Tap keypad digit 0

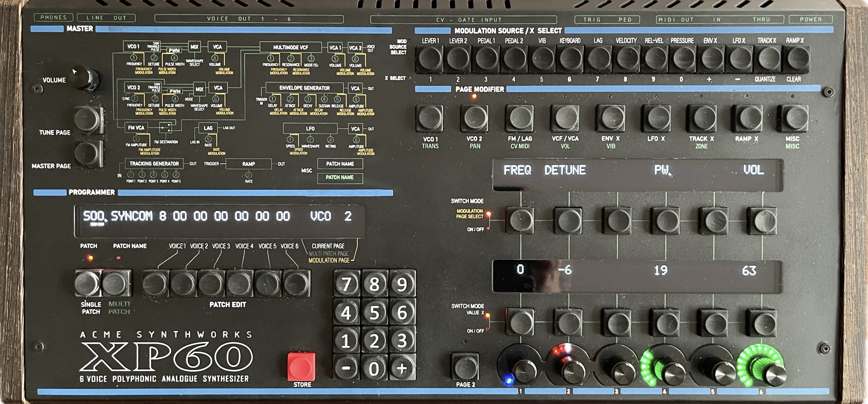(374, 368)
